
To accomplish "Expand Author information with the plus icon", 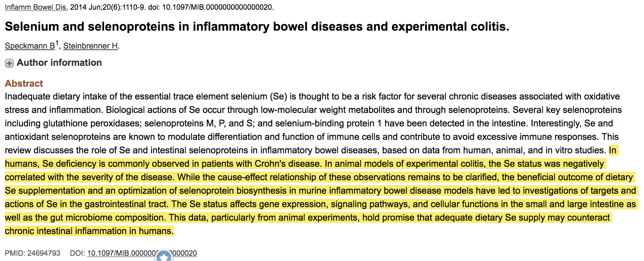I will click(x=9, y=63).
